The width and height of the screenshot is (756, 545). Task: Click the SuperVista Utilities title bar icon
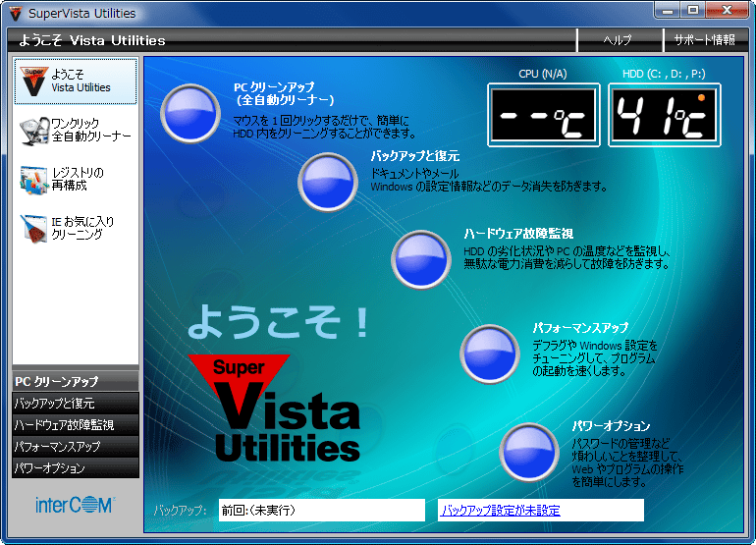click(16, 14)
